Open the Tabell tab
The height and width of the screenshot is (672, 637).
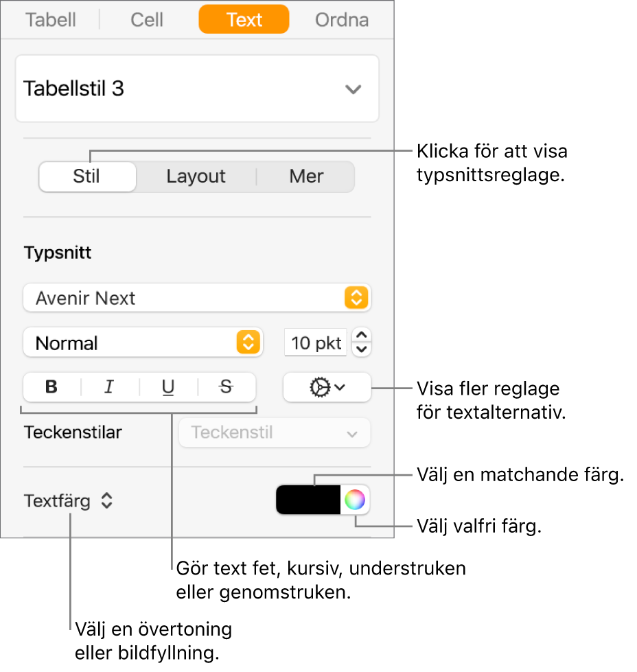click(51, 19)
